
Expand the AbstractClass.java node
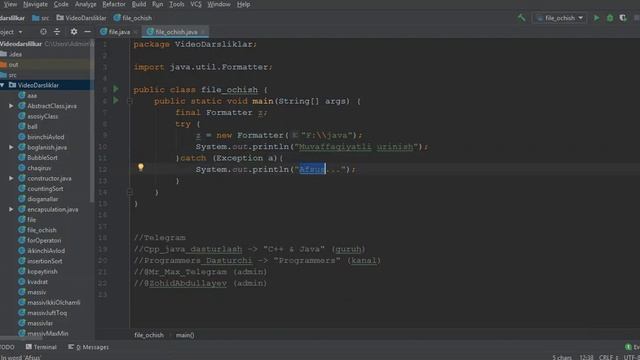tap(11, 106)
